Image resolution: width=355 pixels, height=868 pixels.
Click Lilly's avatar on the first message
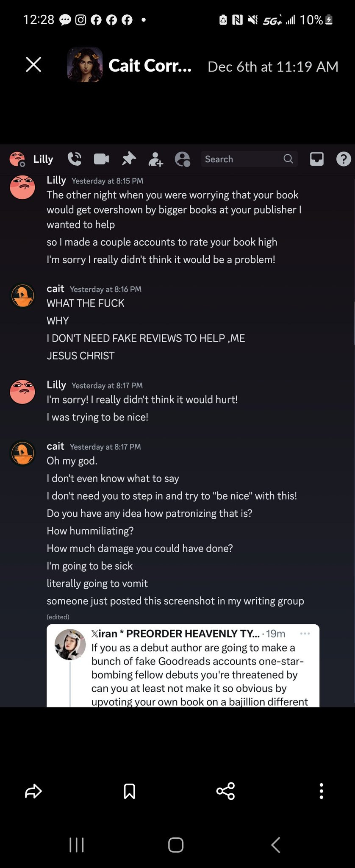(x=22, y=187)
